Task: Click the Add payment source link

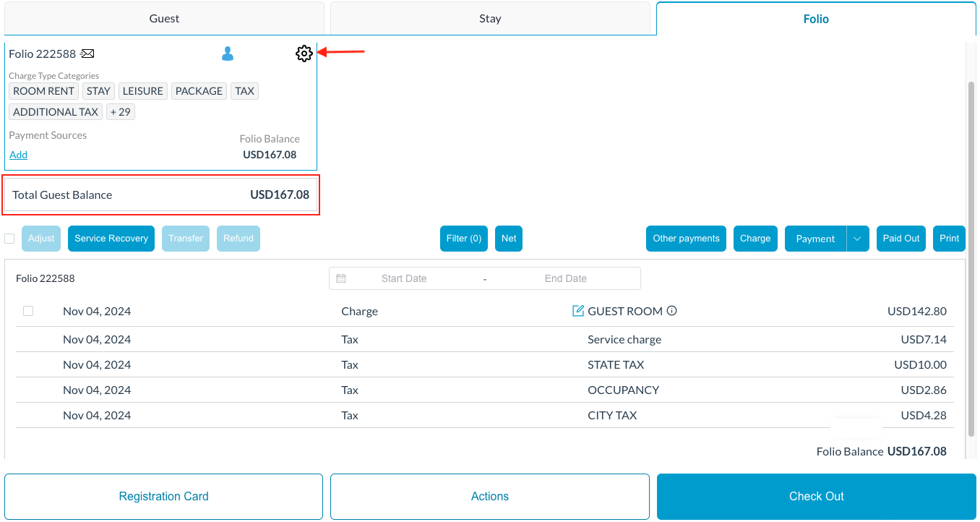Action: tap(18, 155)
